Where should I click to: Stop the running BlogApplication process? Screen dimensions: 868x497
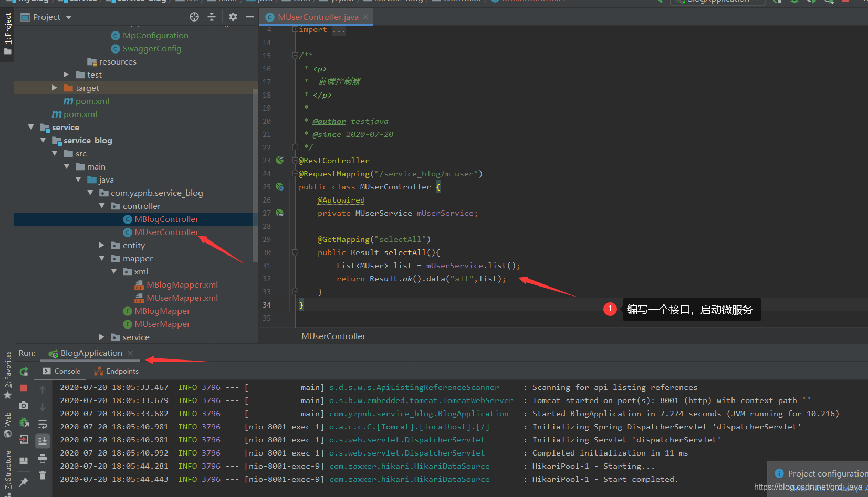24,388
